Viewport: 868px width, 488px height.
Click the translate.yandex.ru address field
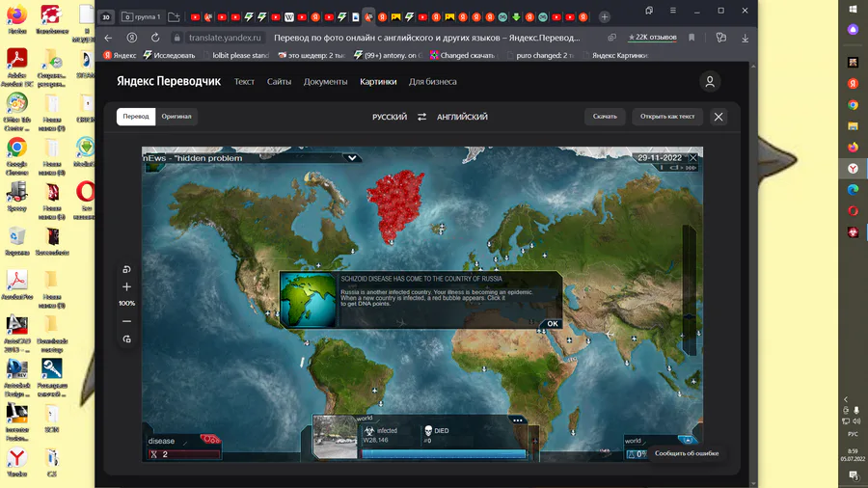click(225, 38)
